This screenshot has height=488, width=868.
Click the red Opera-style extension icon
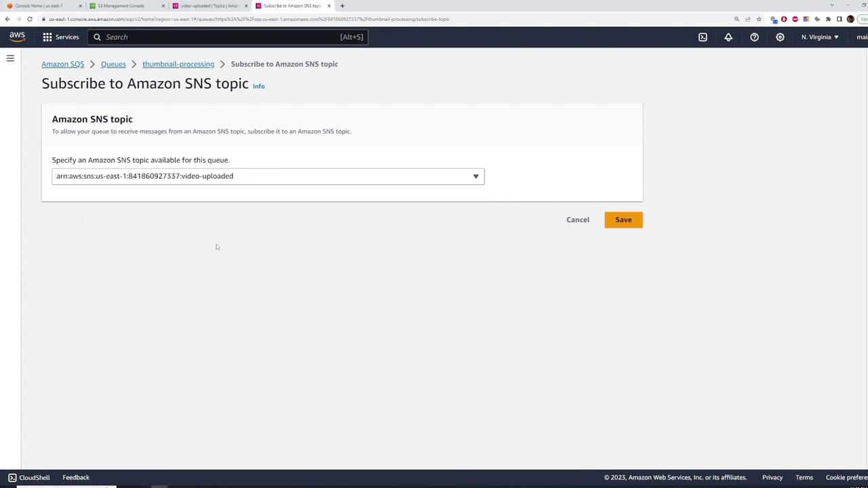[784, 19]
